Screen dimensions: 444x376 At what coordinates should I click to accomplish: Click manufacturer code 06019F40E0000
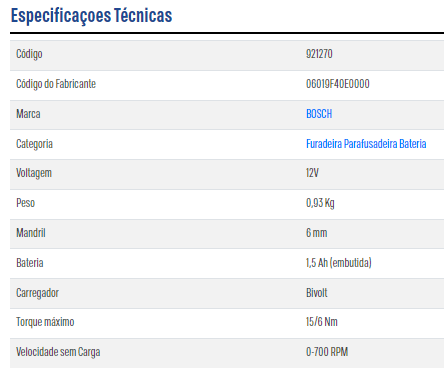click(x=338, y=84)
